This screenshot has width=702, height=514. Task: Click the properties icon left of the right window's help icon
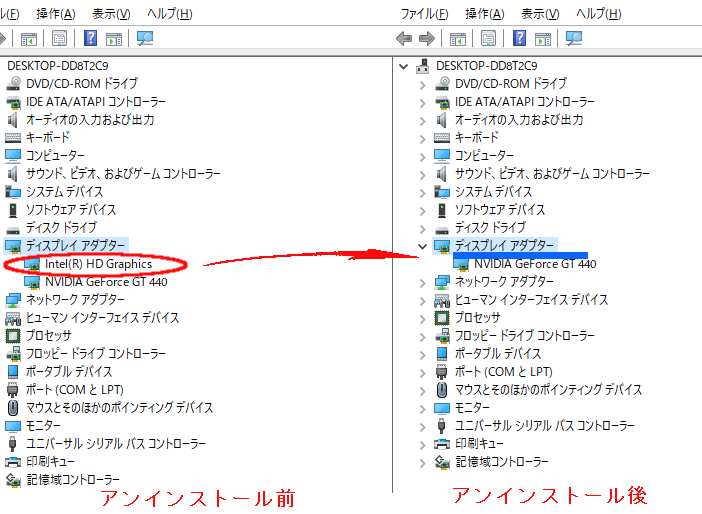pos(486,38)
